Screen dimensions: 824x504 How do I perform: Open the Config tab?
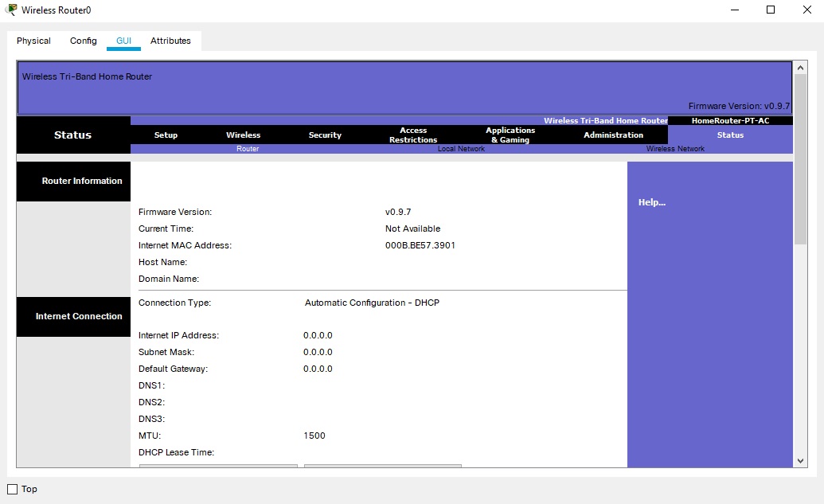coord(83,40)
